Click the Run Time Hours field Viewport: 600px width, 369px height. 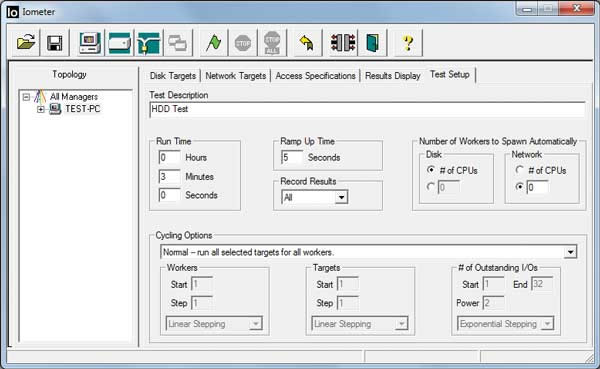(169, 157)
